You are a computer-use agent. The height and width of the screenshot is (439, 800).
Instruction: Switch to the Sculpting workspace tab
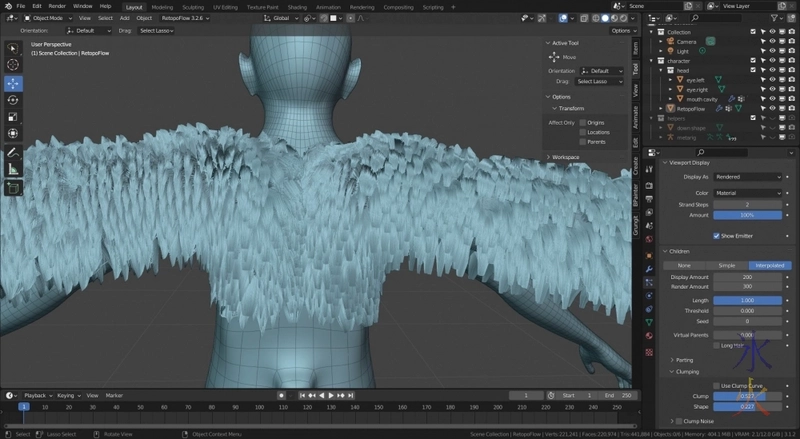(193, 7)
